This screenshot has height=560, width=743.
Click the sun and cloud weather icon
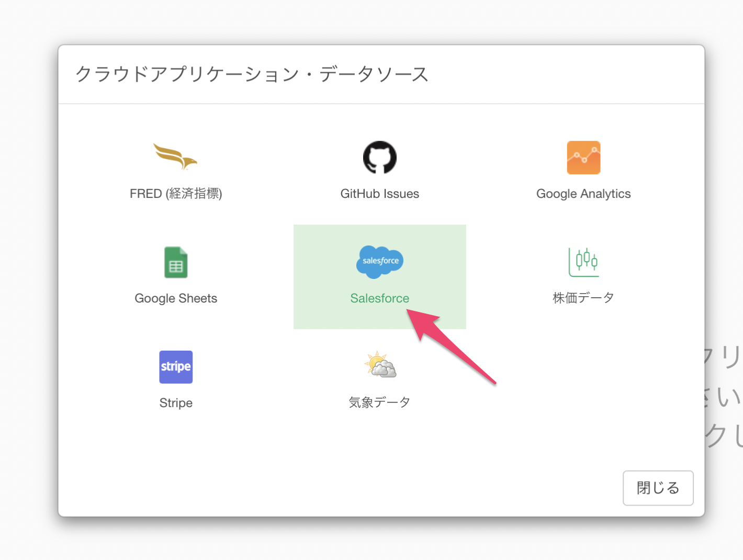(x=380, y=365)
